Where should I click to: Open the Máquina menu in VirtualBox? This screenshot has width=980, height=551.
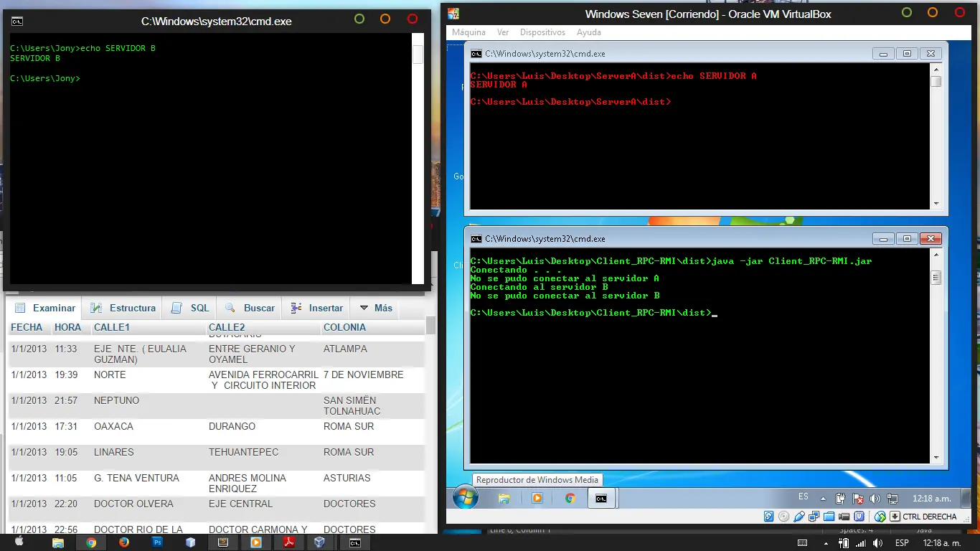click(468, 32)
